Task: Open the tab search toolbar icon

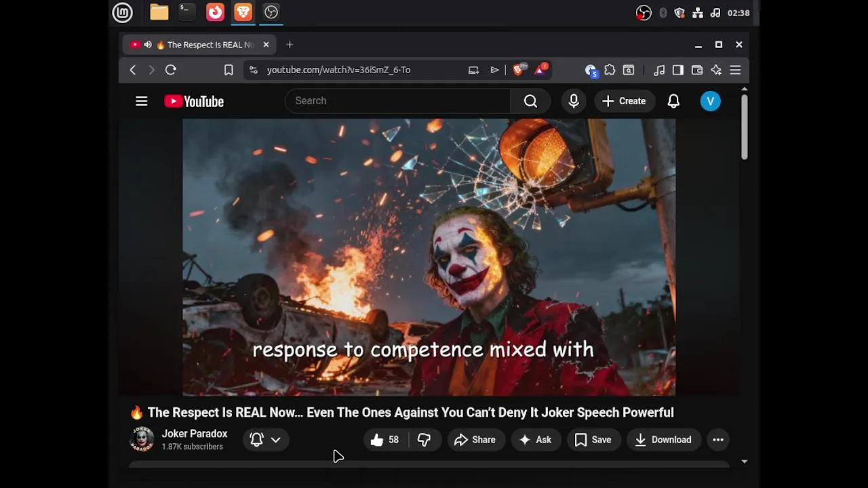Action: (x=629, y=70)
